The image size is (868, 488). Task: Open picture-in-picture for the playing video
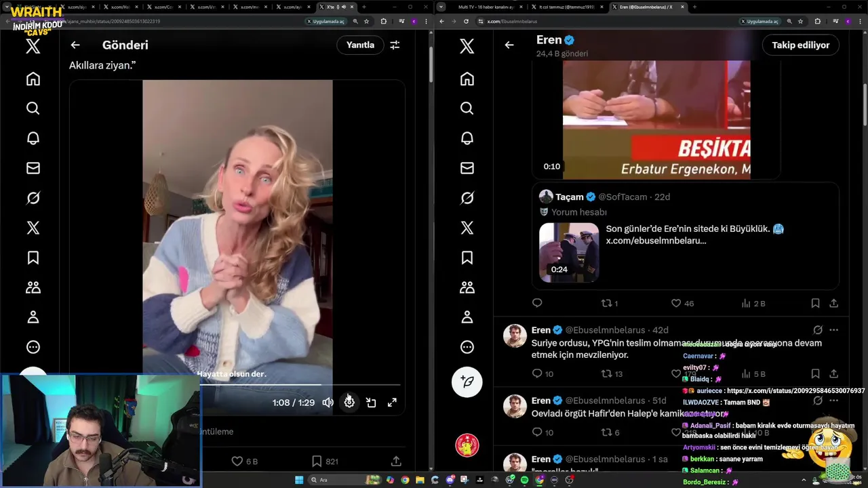[371, 403]
